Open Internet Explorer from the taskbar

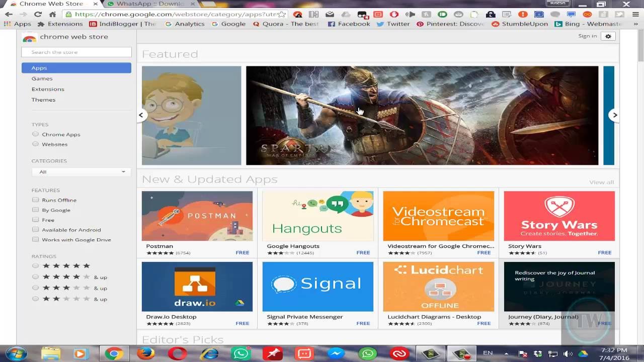pos(209,354)
